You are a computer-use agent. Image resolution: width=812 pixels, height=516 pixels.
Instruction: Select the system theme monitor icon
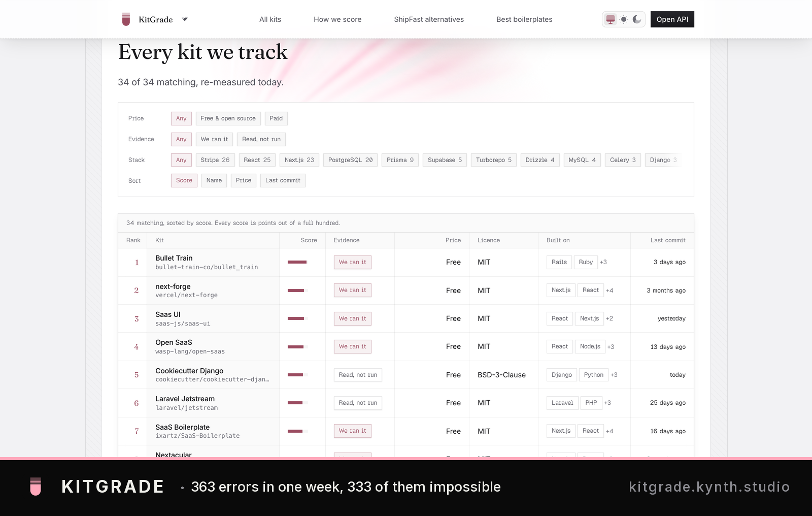click(x=611, y=19)
